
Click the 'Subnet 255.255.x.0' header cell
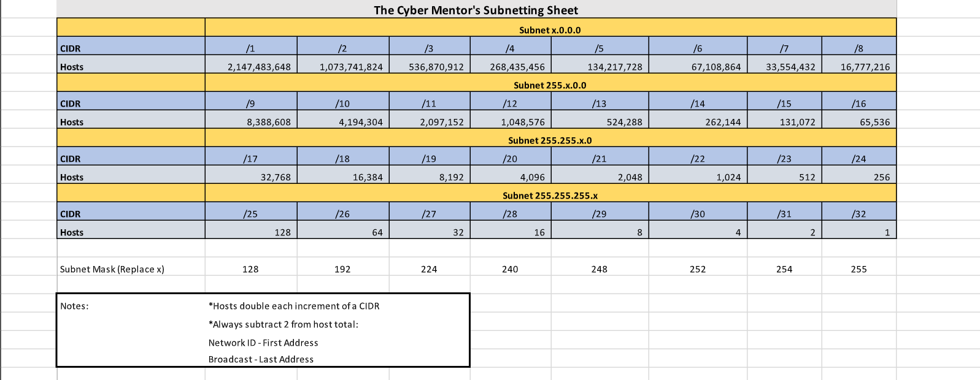click(x=550, y=140)
